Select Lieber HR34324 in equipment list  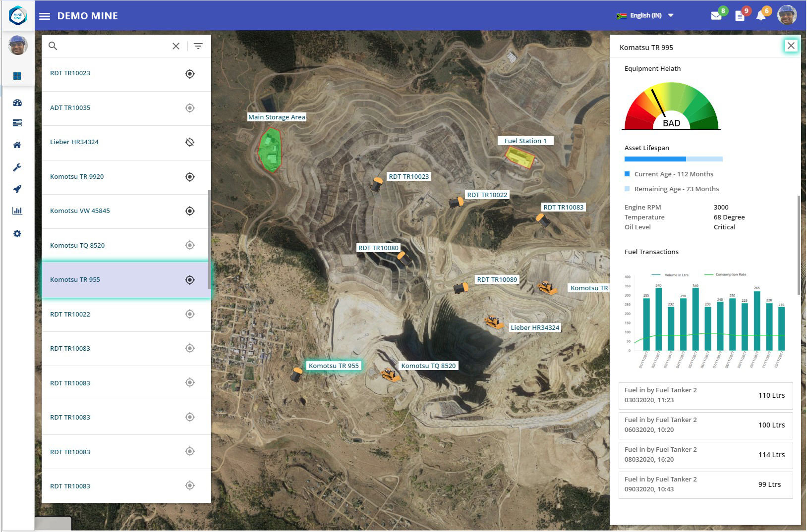click(126, 142)
